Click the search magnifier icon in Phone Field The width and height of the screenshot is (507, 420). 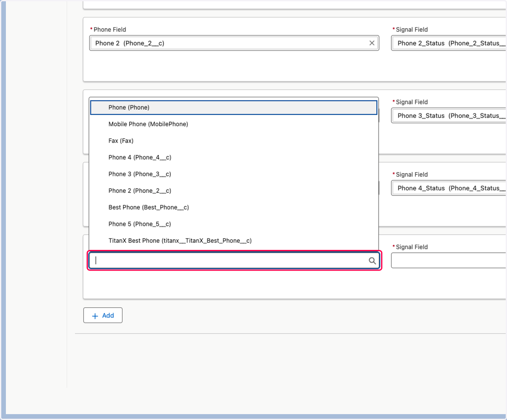pyautogui.click(x=372, y=261)
